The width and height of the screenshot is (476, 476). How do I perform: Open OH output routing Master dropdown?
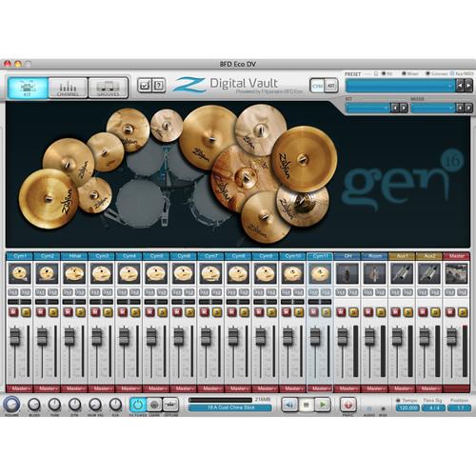pyautogui.click(x=347, y=388)
